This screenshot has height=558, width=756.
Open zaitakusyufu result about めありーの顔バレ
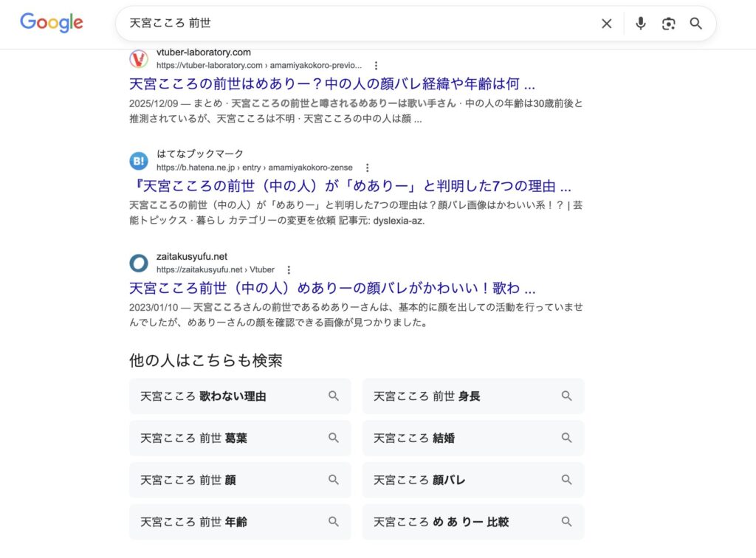tap(331, 288)
